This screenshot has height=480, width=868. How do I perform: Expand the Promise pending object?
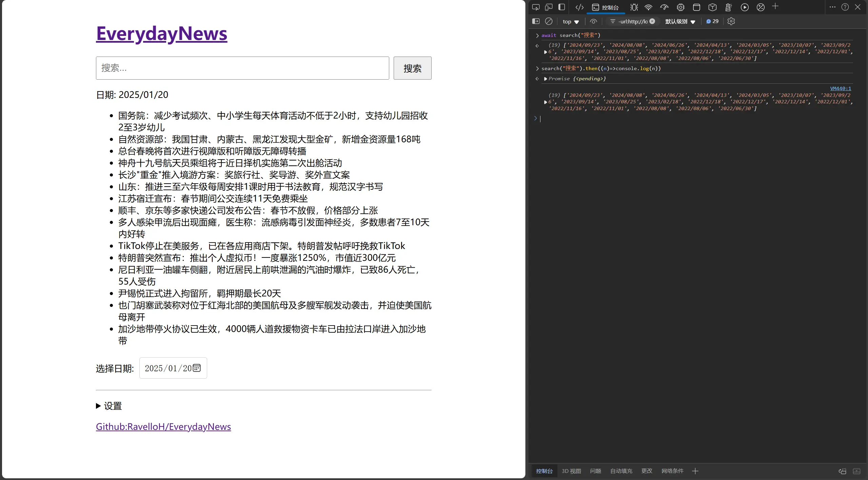[545, 79]
